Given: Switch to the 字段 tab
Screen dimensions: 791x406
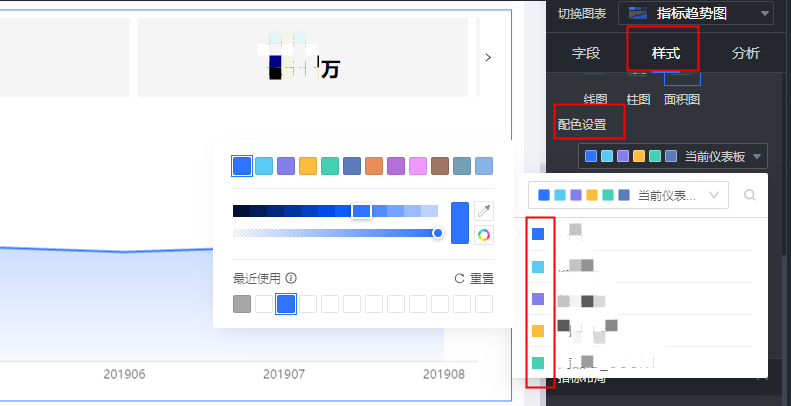Looking at the screenshot, I should pos(586,53).
